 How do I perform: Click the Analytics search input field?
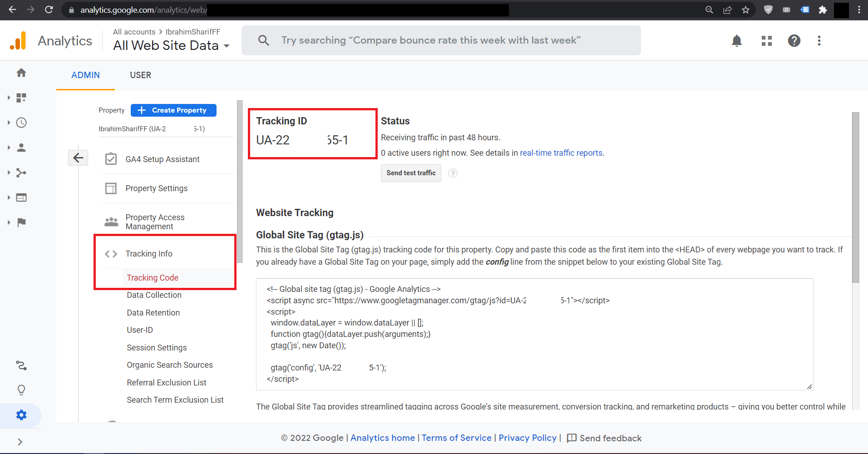(440, 40)
